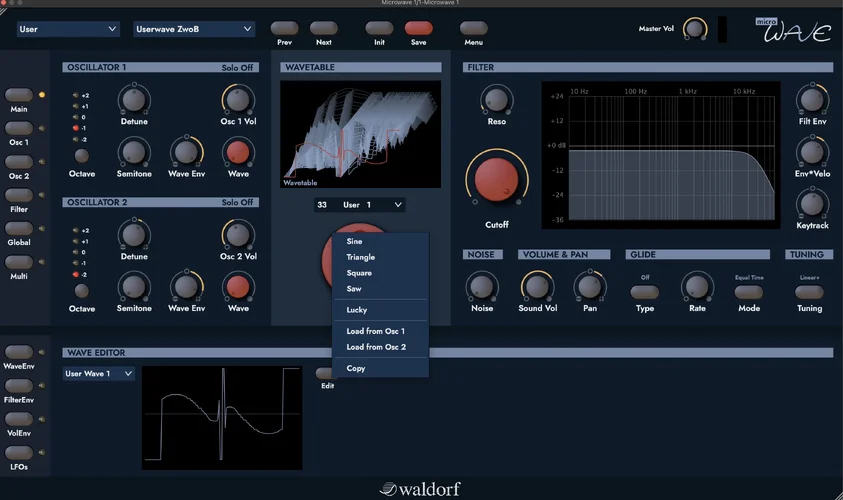Click the Oscillator 1 Wave Env knob
The height and width of the screenshot is (500, 843).
pos(187,152)
